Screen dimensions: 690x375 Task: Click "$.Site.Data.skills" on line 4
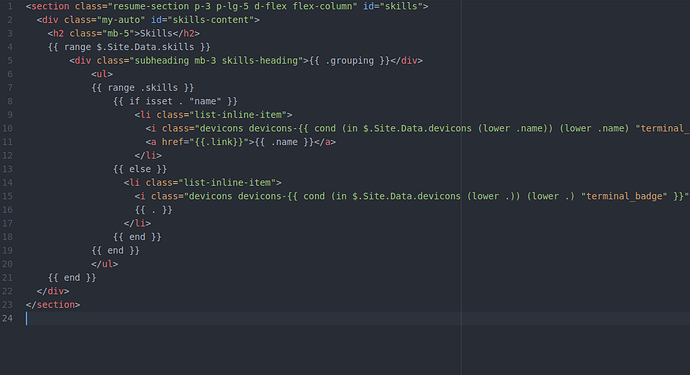point(145,47)
